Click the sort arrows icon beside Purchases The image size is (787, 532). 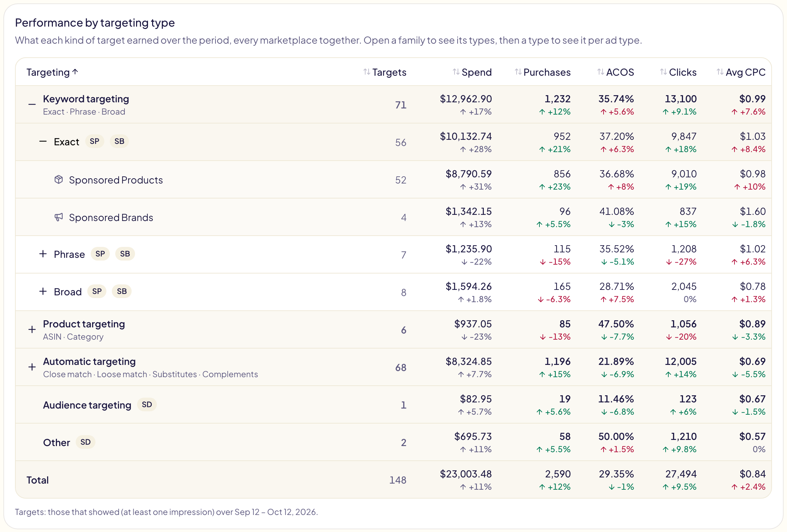(x=518, y=72)
